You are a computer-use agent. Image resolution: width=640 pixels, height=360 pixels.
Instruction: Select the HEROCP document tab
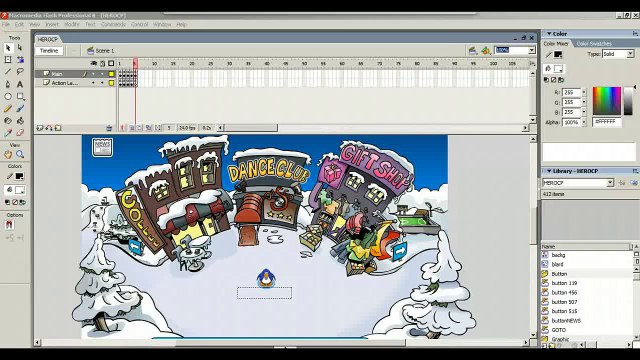47,40
